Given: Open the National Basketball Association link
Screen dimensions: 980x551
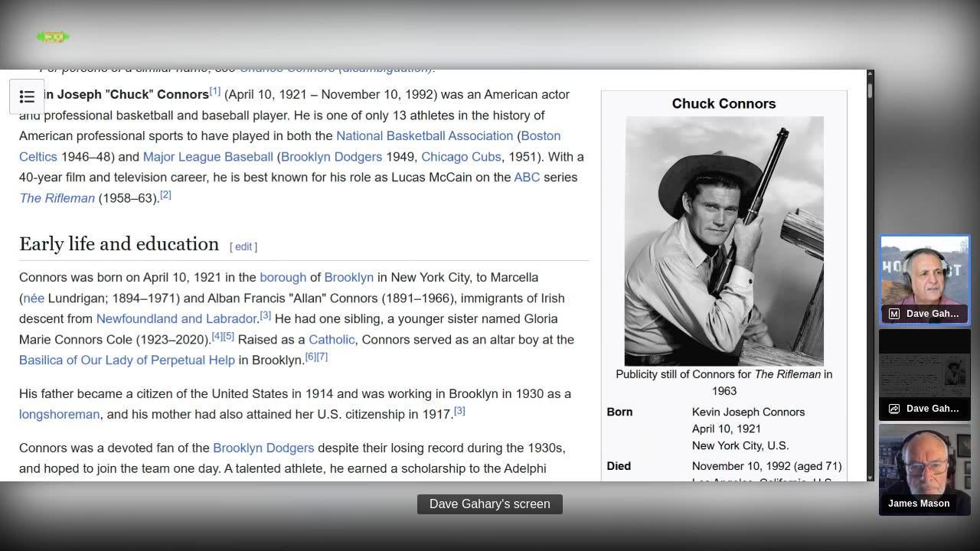Looking at the screenshot, I should coord(425,135).
